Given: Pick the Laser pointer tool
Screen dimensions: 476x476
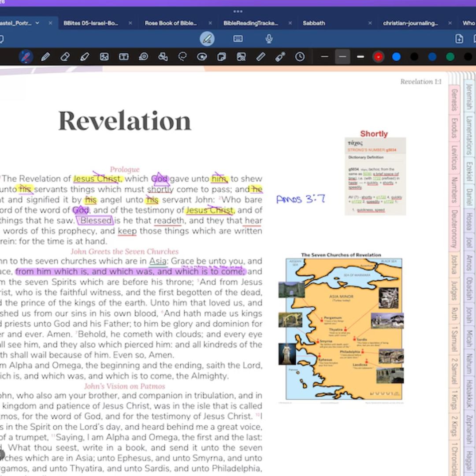Looking at the screenshot, I should pos(280,57).
